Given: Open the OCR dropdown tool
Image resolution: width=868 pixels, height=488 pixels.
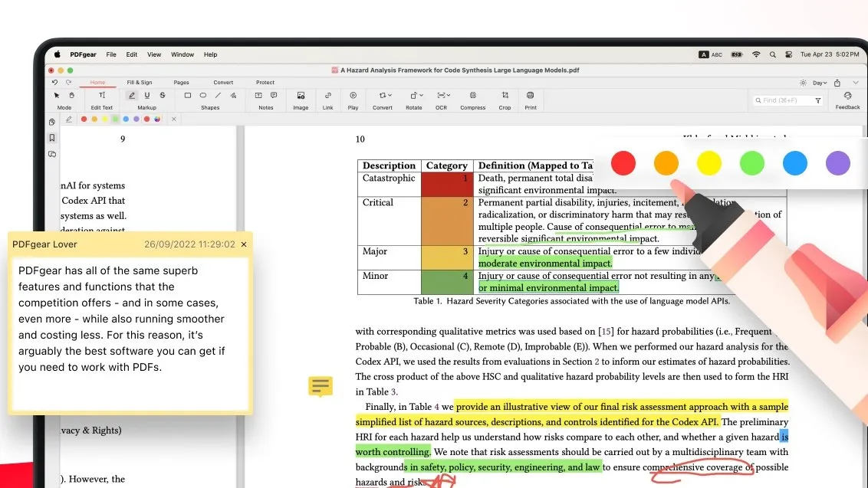Looking at the screenshot, I should (443, 96).
